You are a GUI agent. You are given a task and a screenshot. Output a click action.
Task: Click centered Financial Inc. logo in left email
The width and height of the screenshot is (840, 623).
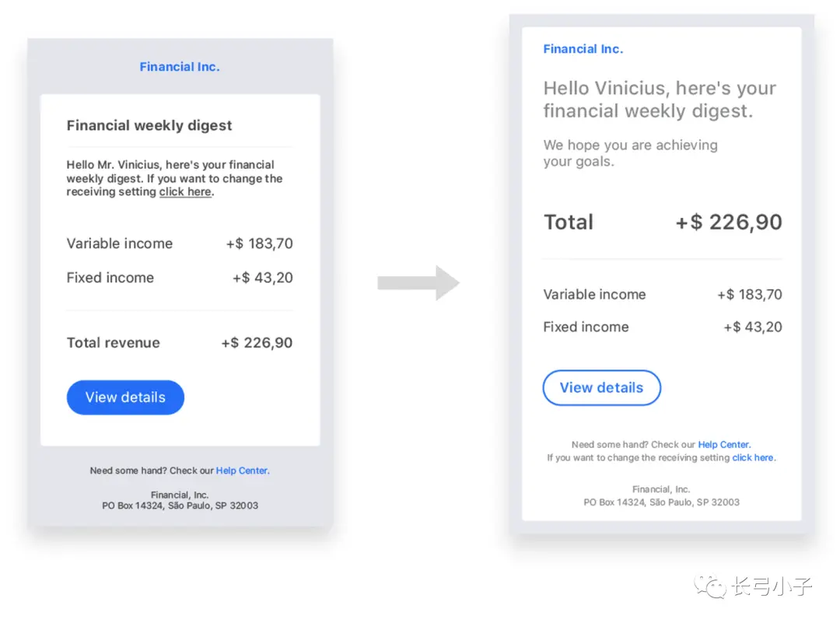tap(180, 66)
